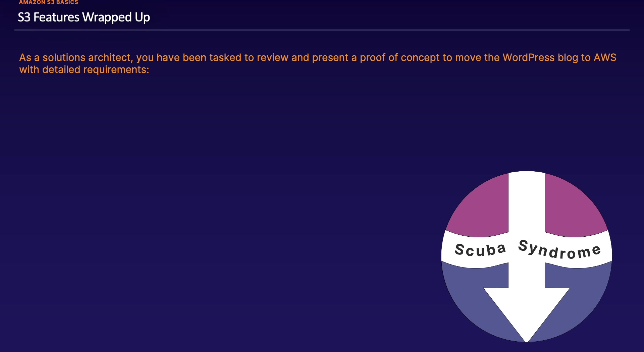The width and height of the screenshot is (644, 352).
Task: Click the lower-right blue logo segment
Action: pyautogui.click(x=584, y=288)
